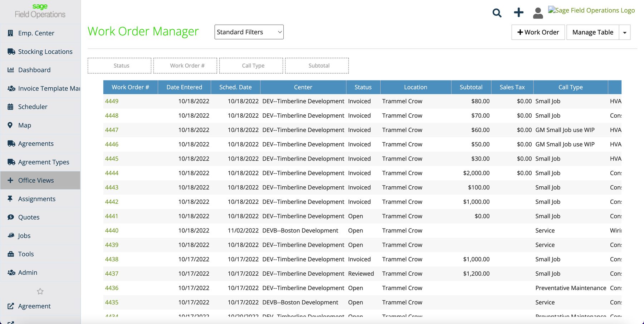Sort by Sales Tax column header

point(512,87)
